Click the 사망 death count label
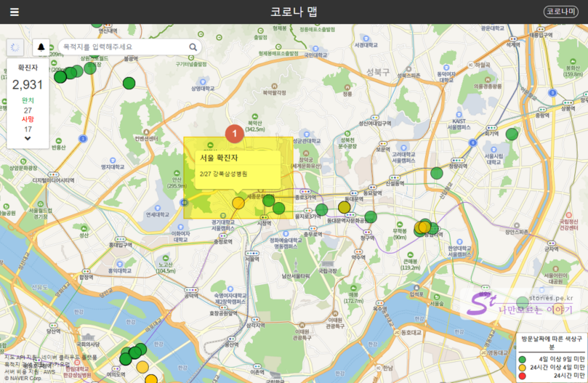This screenshot has height=383, width=588. [x=28, y=120]
